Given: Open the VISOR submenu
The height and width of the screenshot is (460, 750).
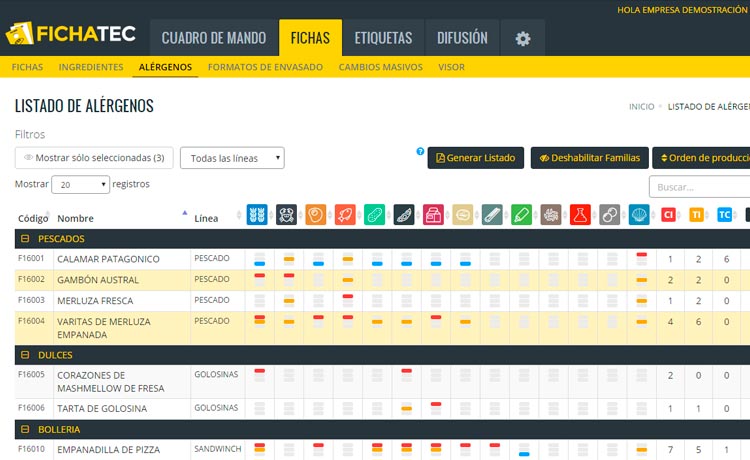Looking at the screenshot, I should [452, 67].
